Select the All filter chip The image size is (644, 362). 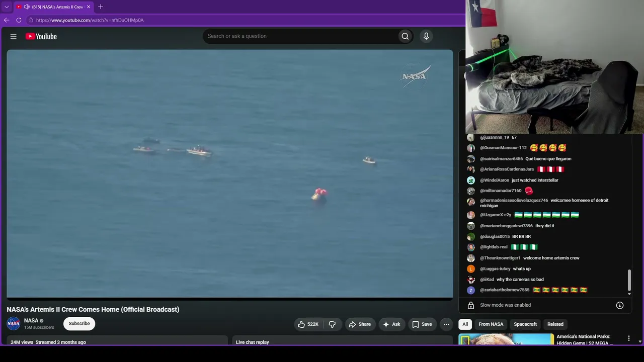pyautogui.click(x=465, y=324)
